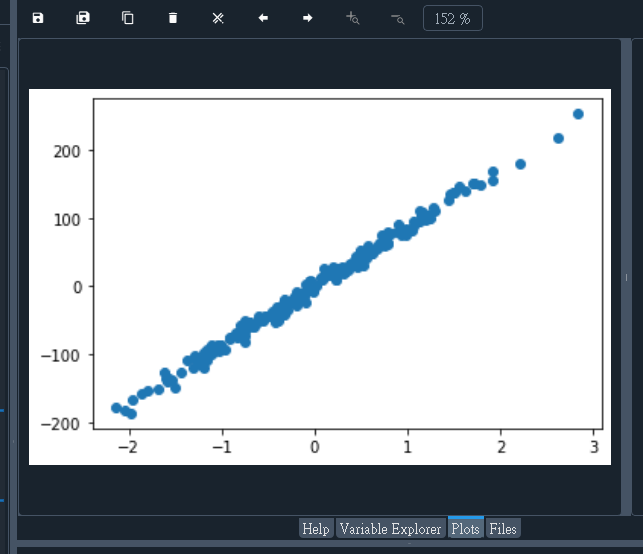Edit the 152 % zoom field
Image resolution: width=643 pixels, height=554 pixels.
pyautogui.click(x=453, y=18)
